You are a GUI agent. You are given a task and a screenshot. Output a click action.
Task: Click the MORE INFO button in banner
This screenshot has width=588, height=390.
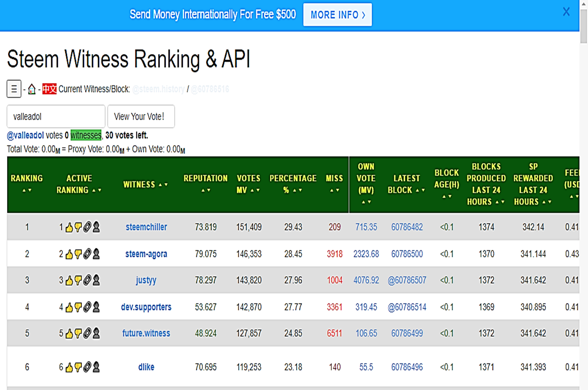click(338, 15)
